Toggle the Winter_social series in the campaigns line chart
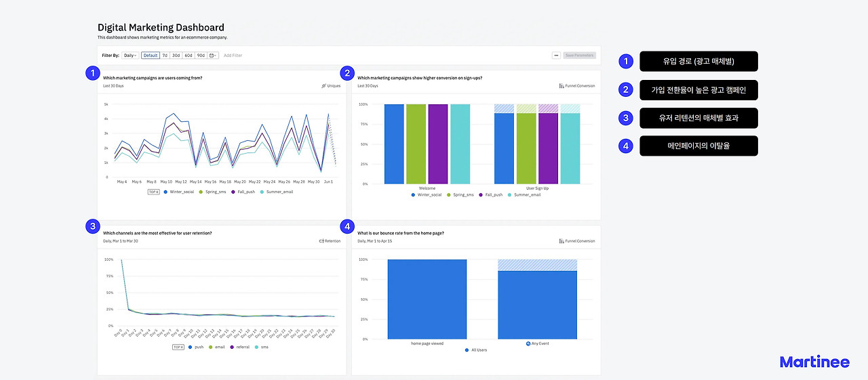 click(178, 192)
